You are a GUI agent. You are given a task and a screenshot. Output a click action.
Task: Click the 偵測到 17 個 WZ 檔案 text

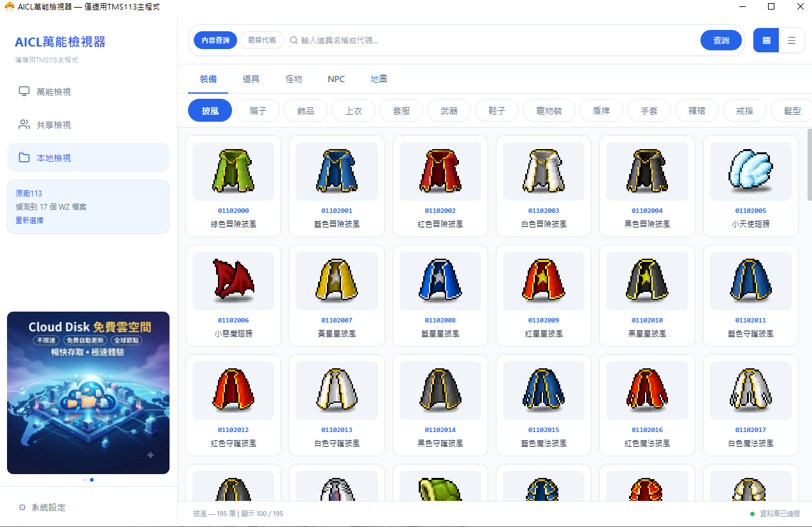[x=51, y=207]
